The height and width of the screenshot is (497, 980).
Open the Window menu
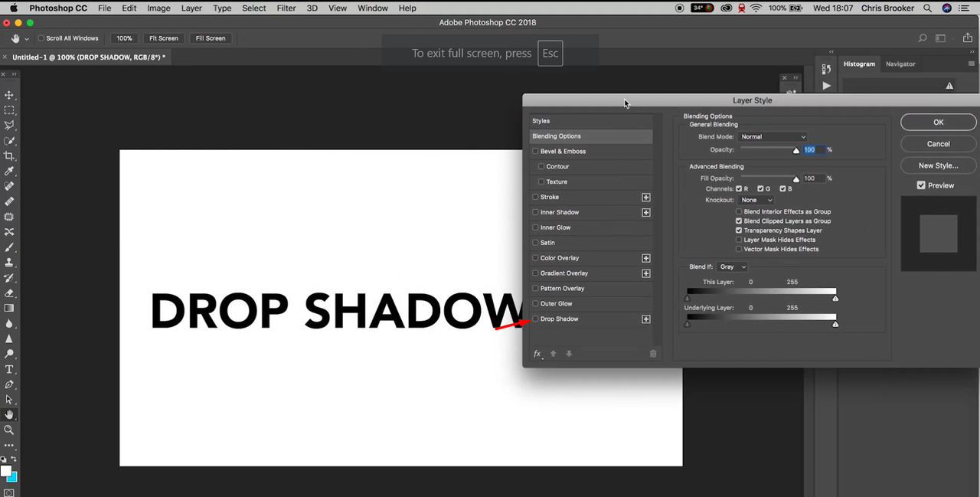coord(373,8)
